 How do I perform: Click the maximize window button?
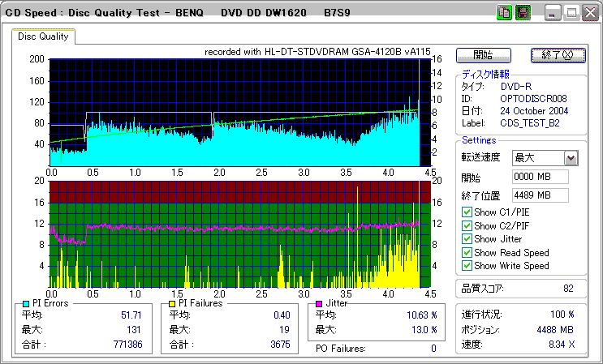(x=571, y=13)
